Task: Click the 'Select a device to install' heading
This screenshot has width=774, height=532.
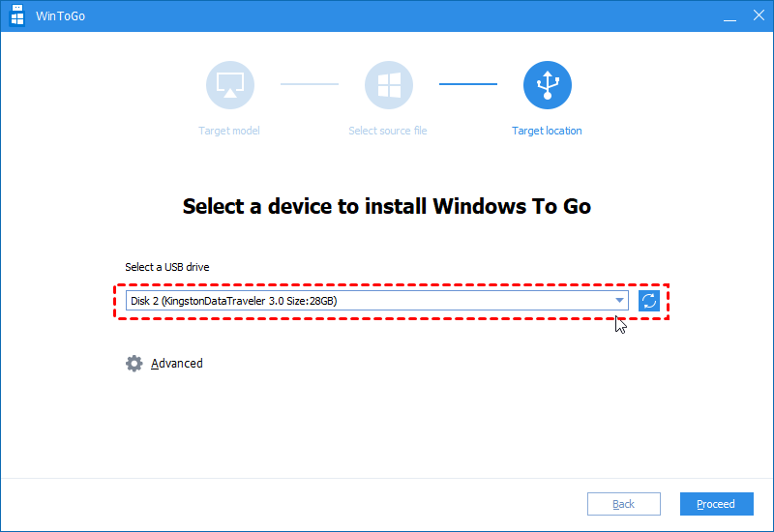Action: tap(387, 206)
